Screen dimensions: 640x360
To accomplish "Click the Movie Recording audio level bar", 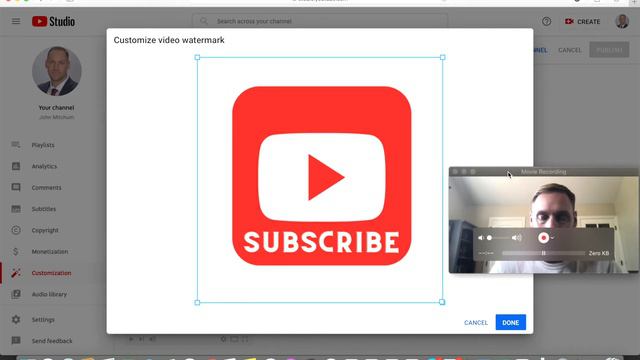I will pos(544,253).
